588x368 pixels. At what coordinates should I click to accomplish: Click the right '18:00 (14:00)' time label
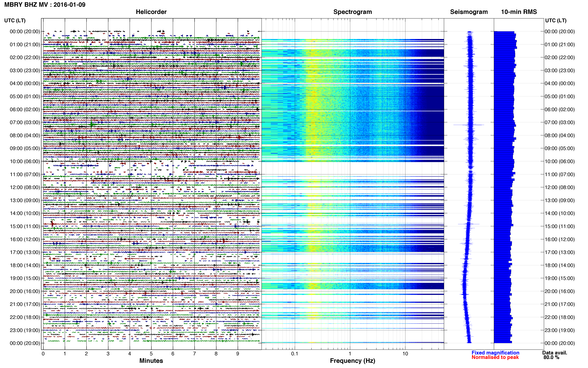(560, 265)
